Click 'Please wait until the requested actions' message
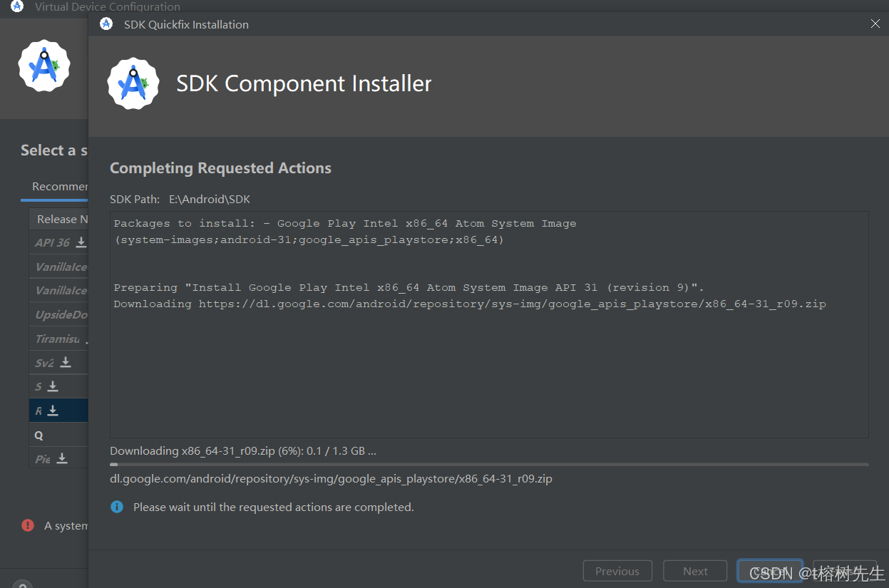Screen dimensions: 889x588 (x=273, y=507)
